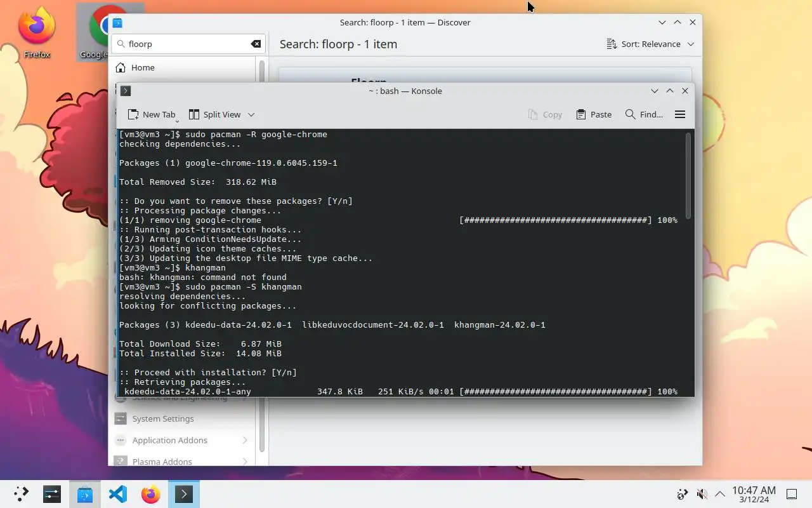Screen dimensions: 812x508
Task: Click the 'Total Removed Size: 318.62 MiB' line
Action: pos(198,182)
